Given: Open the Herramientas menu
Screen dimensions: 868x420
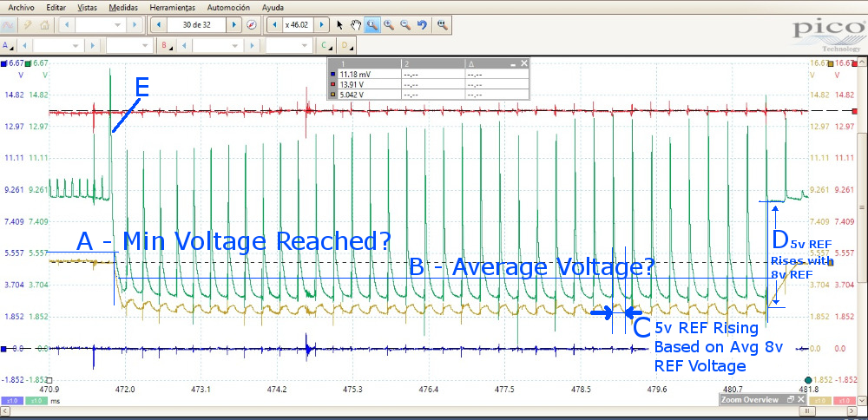Looking at the screenshot, I should coord(171,6).
